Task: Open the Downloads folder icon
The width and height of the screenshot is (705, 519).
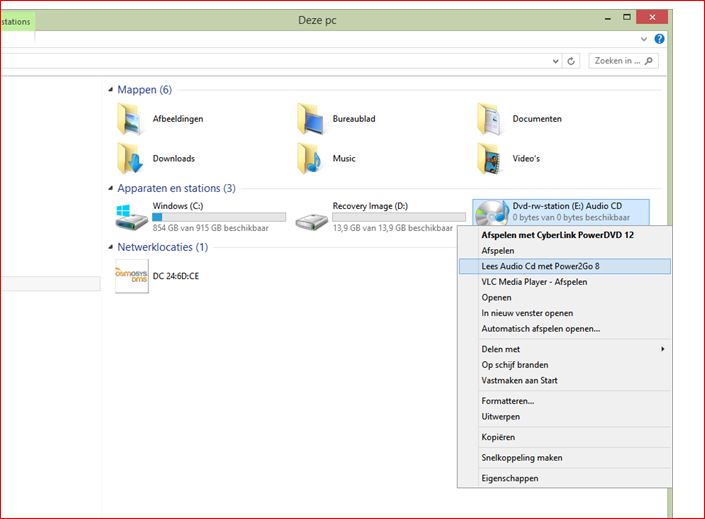Action: (x=130, y=158)
